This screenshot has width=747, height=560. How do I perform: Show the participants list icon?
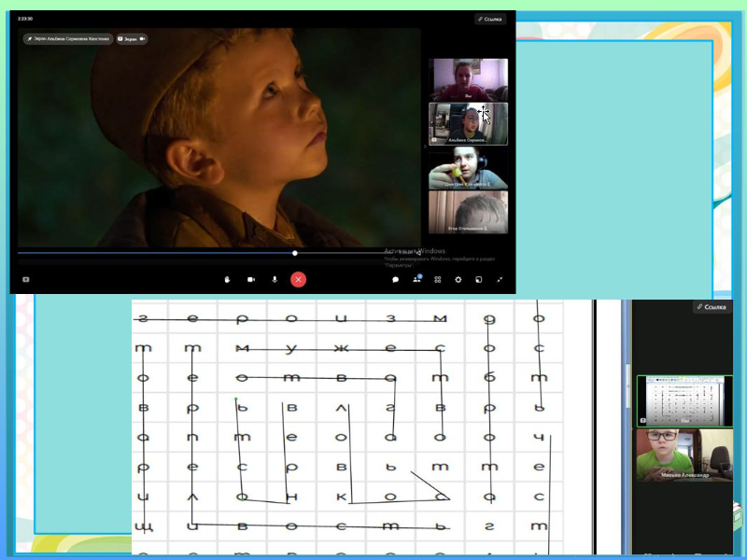point(416,279)
